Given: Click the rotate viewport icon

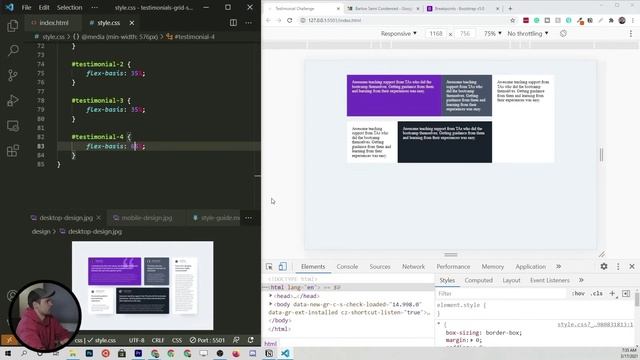Looking at the screenshot, I should [563, 33].
